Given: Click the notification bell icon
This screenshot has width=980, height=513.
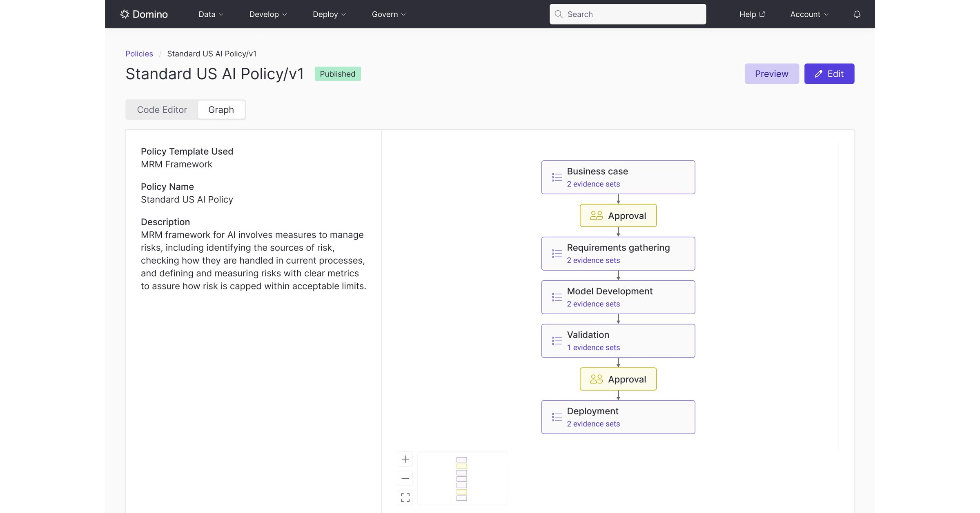Looking at the screenshot, I should click(857, 14).
